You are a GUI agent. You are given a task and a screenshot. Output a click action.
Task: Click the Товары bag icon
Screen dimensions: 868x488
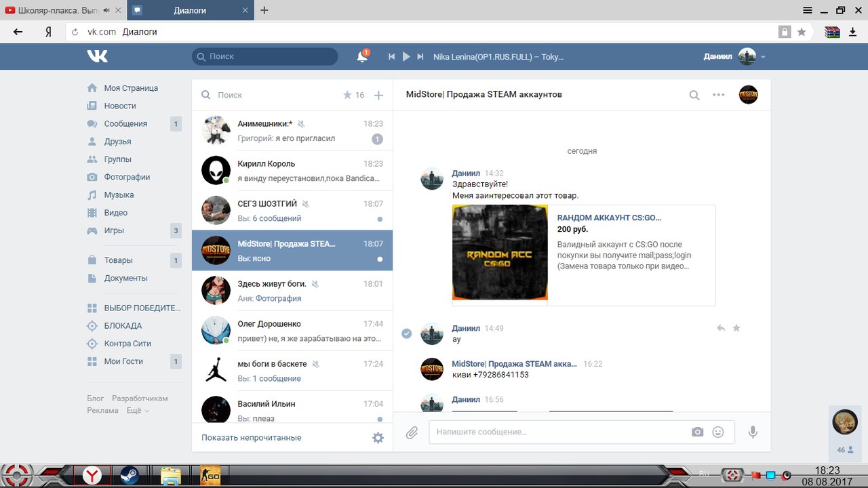pos(92,260)
